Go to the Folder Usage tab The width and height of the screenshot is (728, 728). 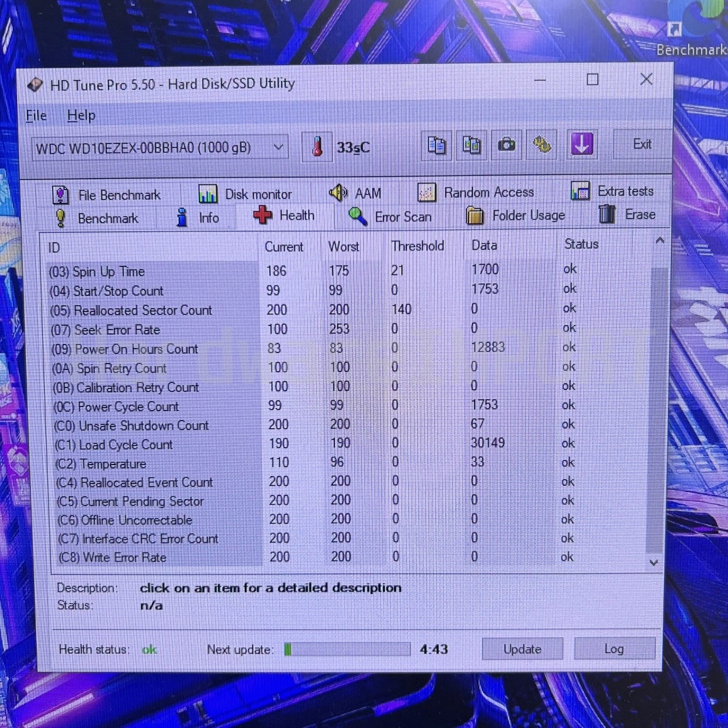coord(516,216)
